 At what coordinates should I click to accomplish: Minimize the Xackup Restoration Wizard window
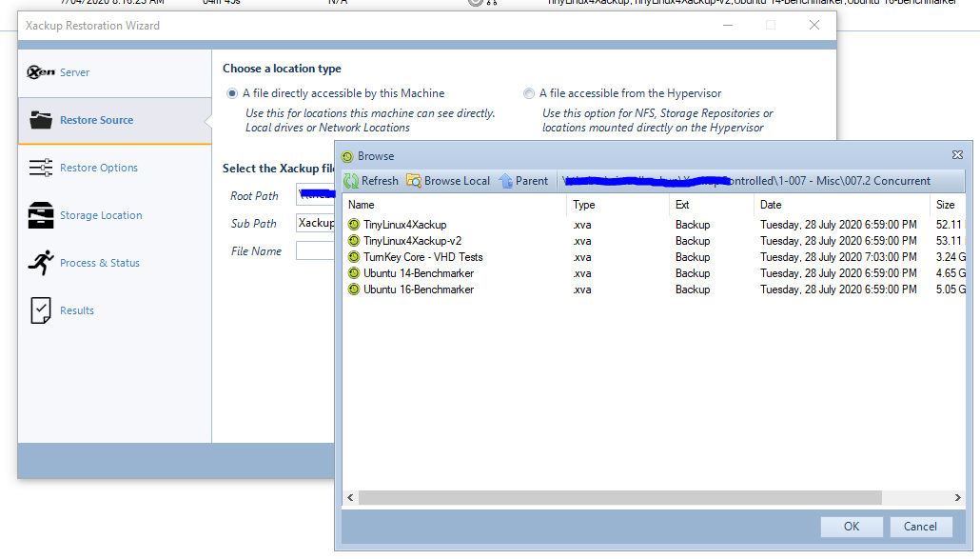728,25
